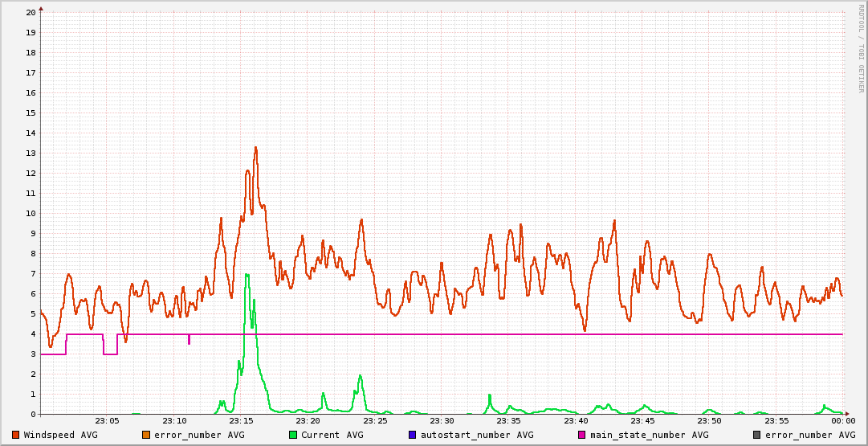The width and height of the screenshot is (868, 446).
Task: Click the 23:20 time axis label
Action: coord(308,422)
